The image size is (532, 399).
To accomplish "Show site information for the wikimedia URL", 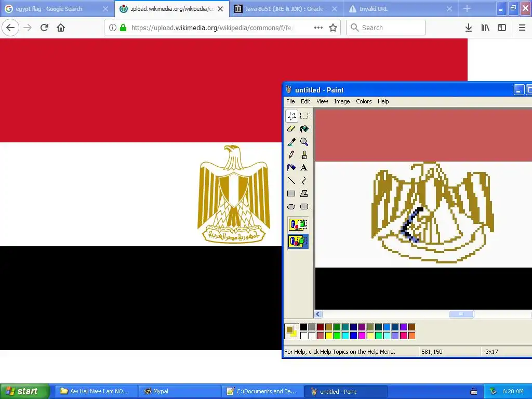I will point(113,28).
